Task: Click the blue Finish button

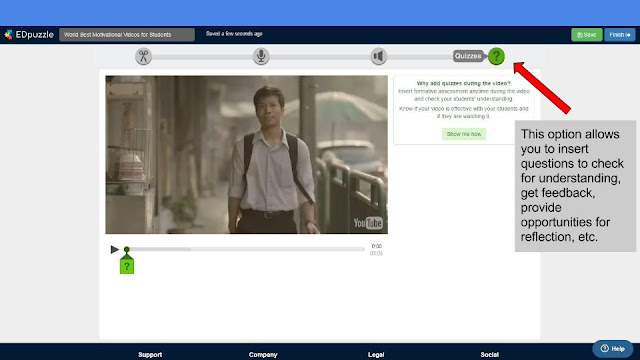Action: click(x=620, y=35)
